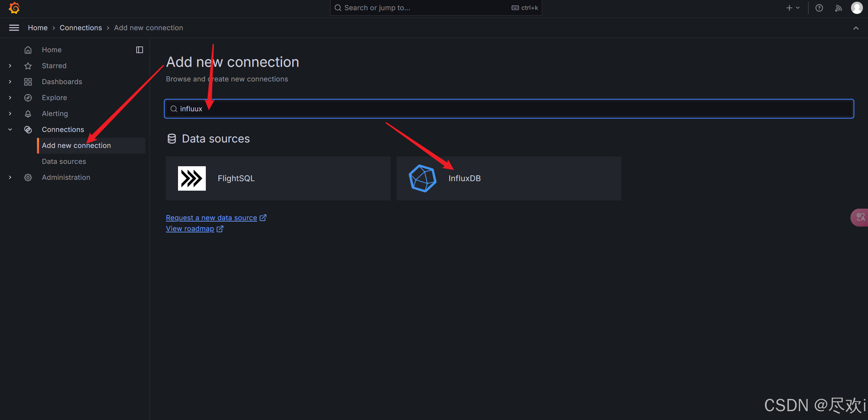The image size is (868, 420).
Task: Open Request a new data source link
Action: click(x=216, y=218)
